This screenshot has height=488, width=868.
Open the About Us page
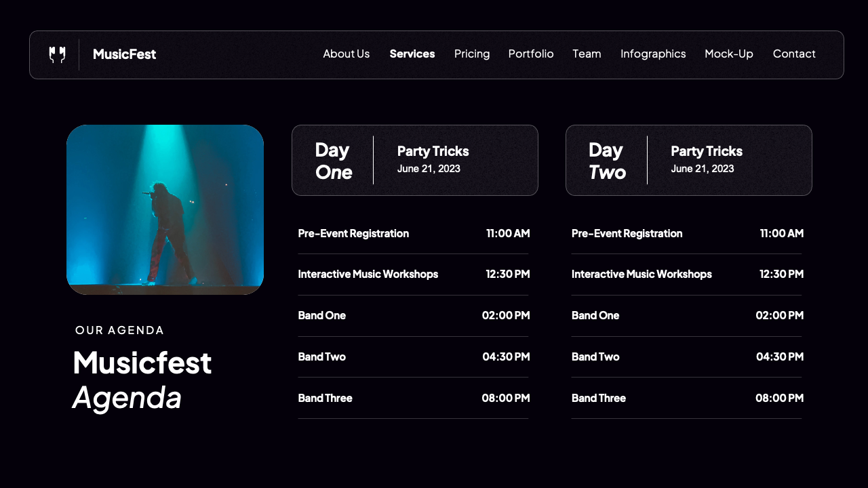click(x=346, y=54)
